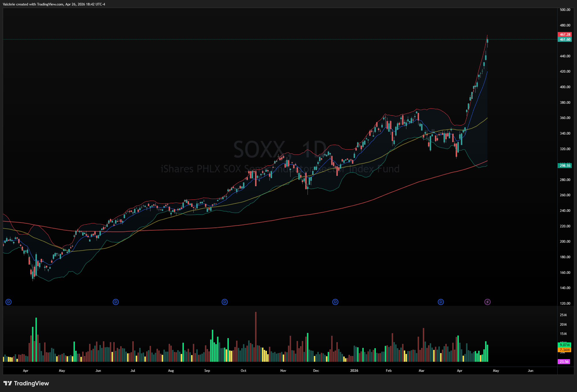Screen dimensions: 577x392
Task: Select the dividend marker in mid-September
Action: coord(225,302)
